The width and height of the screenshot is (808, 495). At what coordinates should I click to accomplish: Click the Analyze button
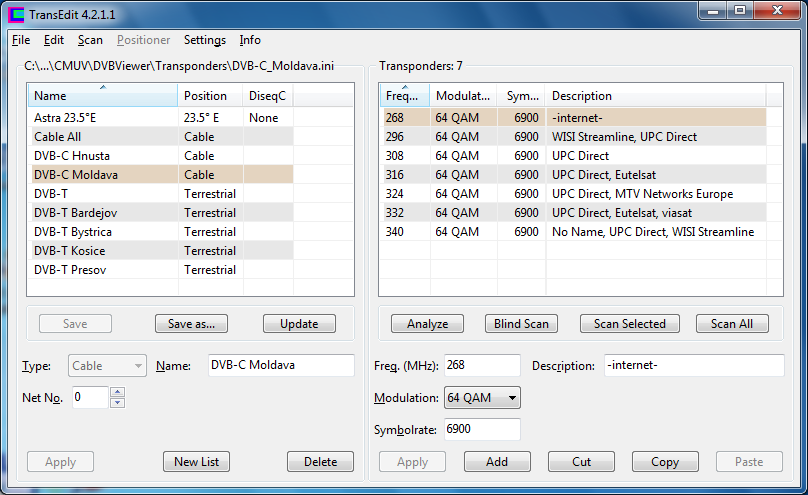pos(427,323)
